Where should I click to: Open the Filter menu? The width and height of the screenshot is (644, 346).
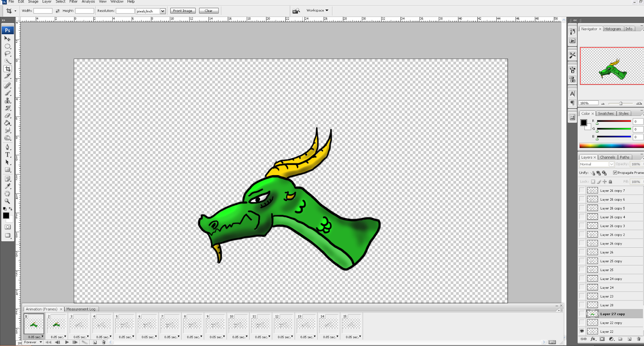click(73, 2)
